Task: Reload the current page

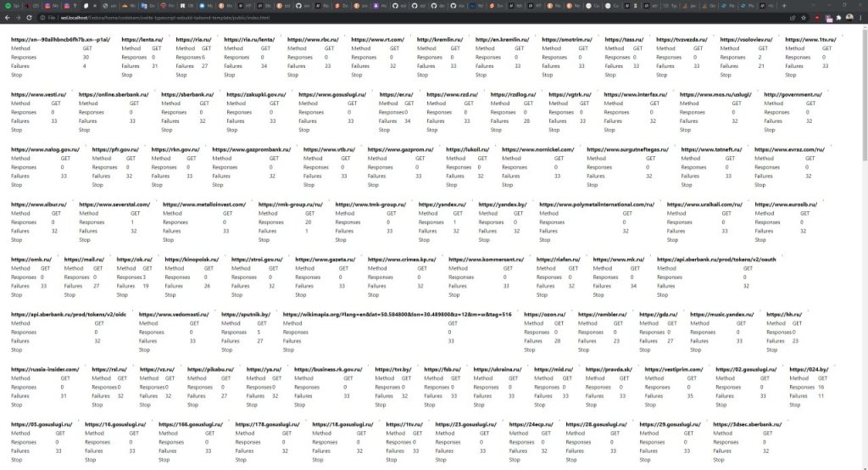Action: point(31,17)
